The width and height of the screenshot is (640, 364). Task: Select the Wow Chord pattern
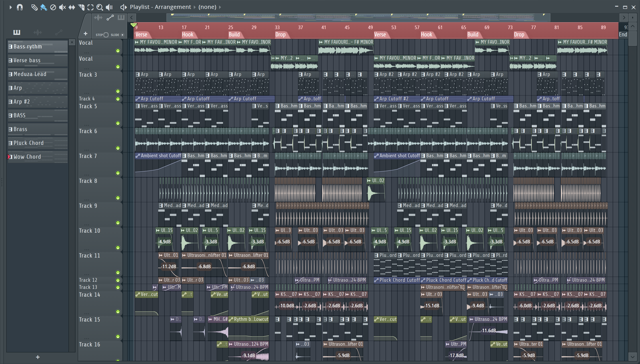click(x=38, y=157)
